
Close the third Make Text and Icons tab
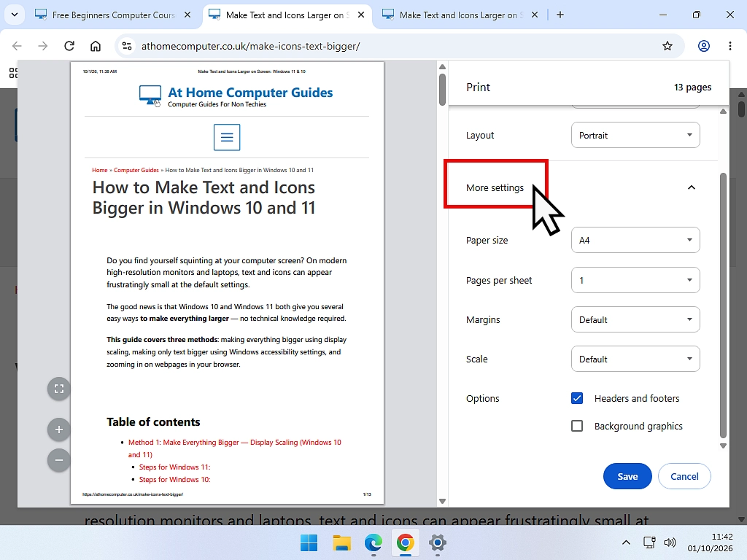(x=535, y=15)
